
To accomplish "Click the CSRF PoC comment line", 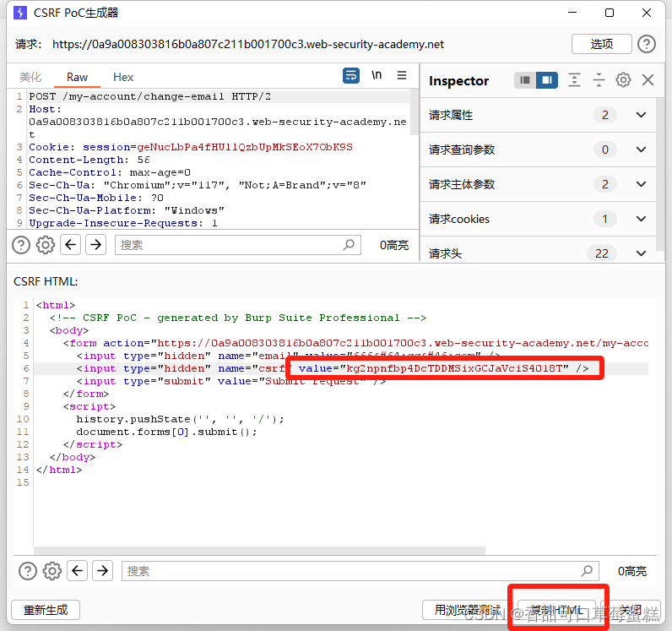I will coord(238,318).
